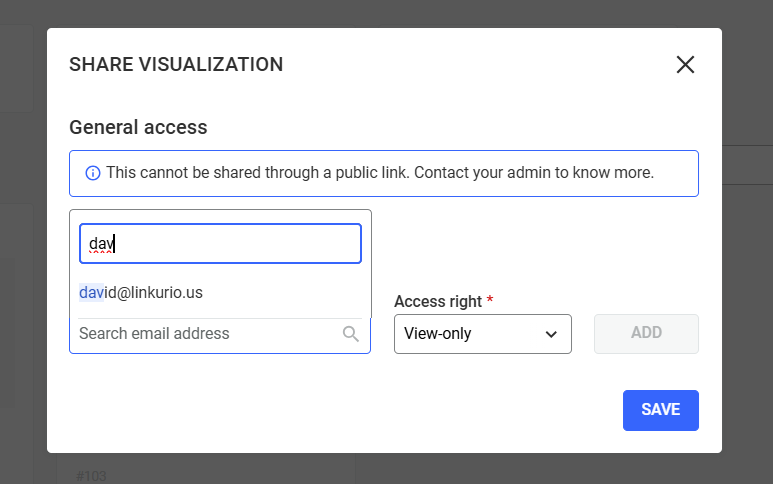Open the Access right dropdown
This screenshot has width=773, height=484.
click(x=482, y=334)
